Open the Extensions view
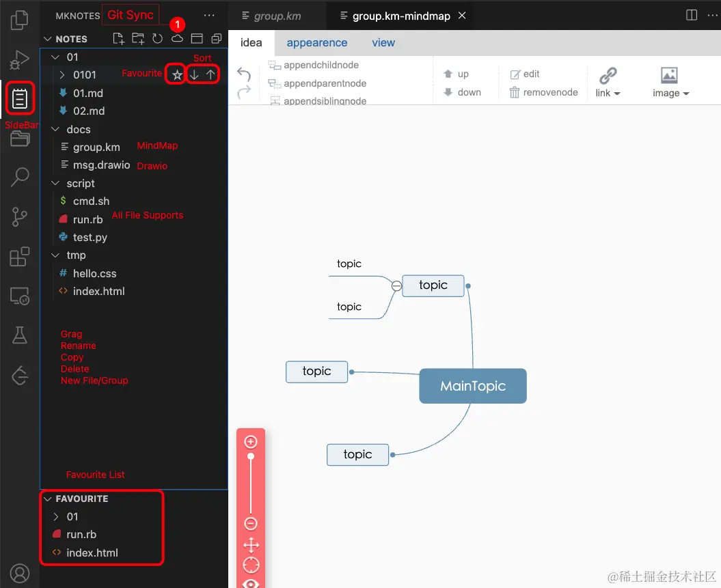This screenshot has height=588, width=721. pyautogui.click(x=19, y=256)
